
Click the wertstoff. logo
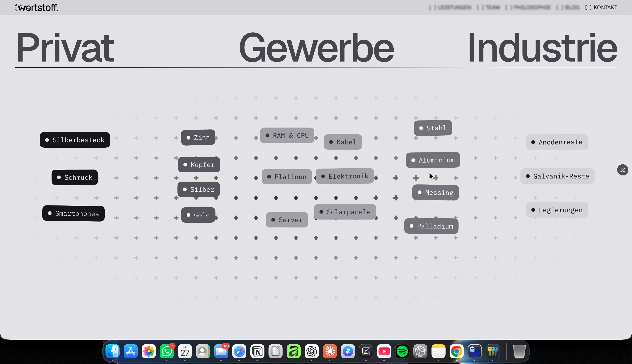[x=37, y=8]
